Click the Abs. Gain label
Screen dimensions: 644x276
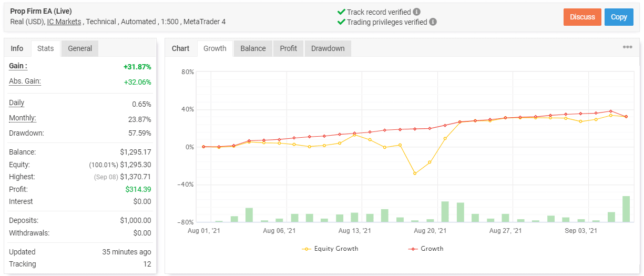25,81
